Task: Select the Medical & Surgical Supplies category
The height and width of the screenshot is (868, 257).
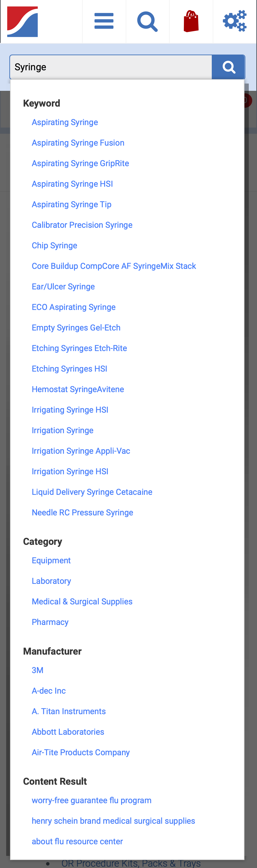Action: 82,601
